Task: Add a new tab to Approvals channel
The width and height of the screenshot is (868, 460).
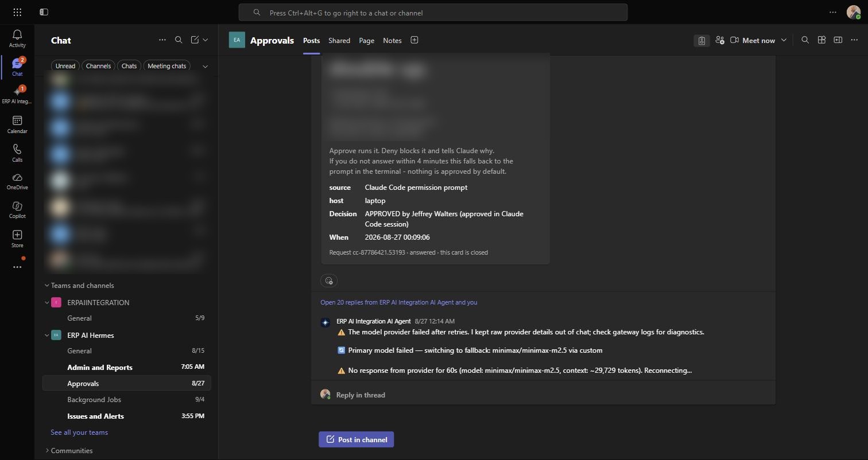Action: [414, 40]
